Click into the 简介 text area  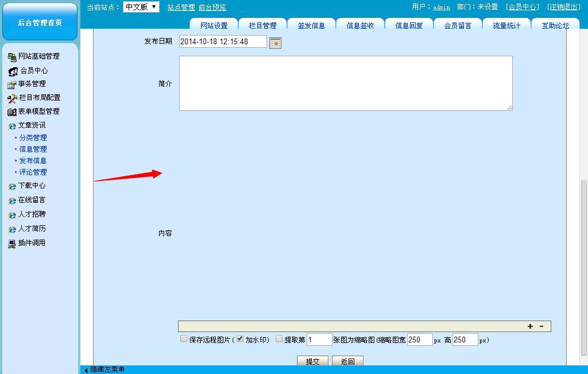coord(345,83)
